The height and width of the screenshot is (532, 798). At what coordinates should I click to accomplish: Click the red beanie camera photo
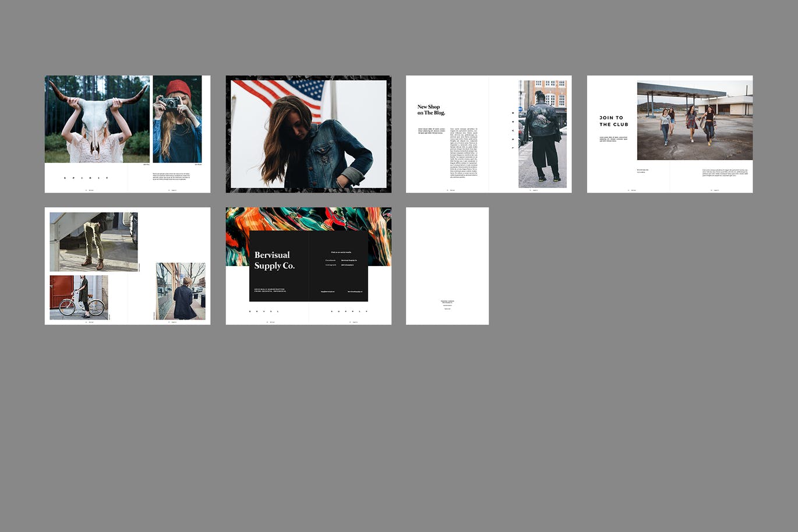point(177,119)
